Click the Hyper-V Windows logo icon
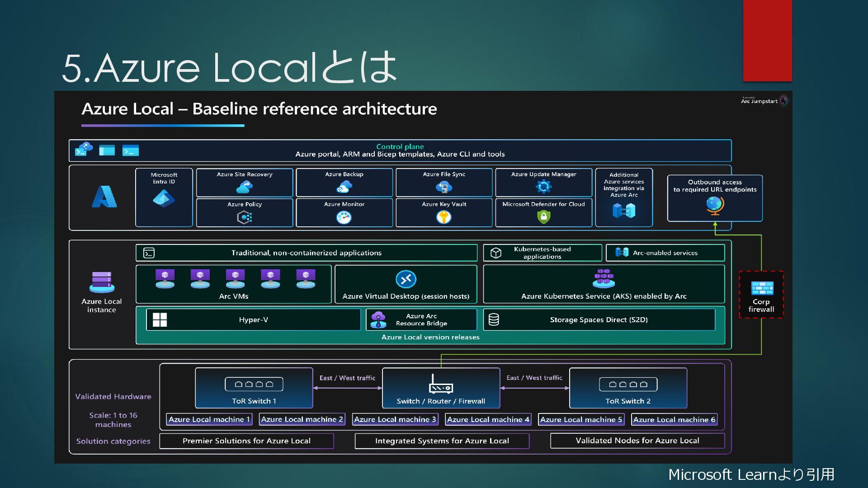Image resolution: width=868 pixels, height=488 pixels. [x=160, y=319]
